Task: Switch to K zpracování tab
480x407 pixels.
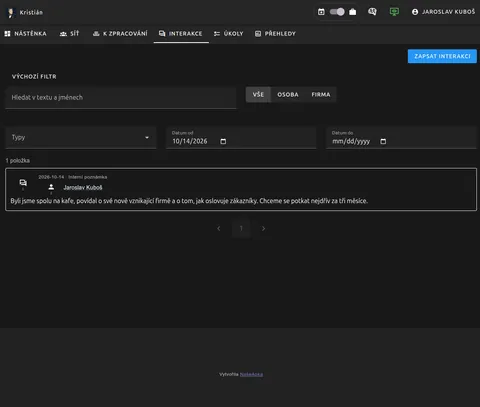Action: (x=120, y=34)
